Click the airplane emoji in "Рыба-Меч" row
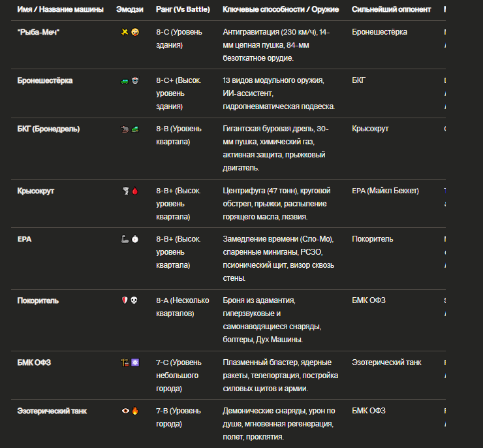 125,32
